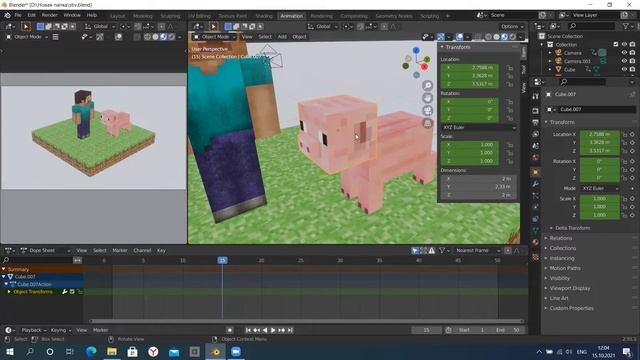Open the outliner filter funnel icon
The image size is (640, 360).
tap(626, 26)
